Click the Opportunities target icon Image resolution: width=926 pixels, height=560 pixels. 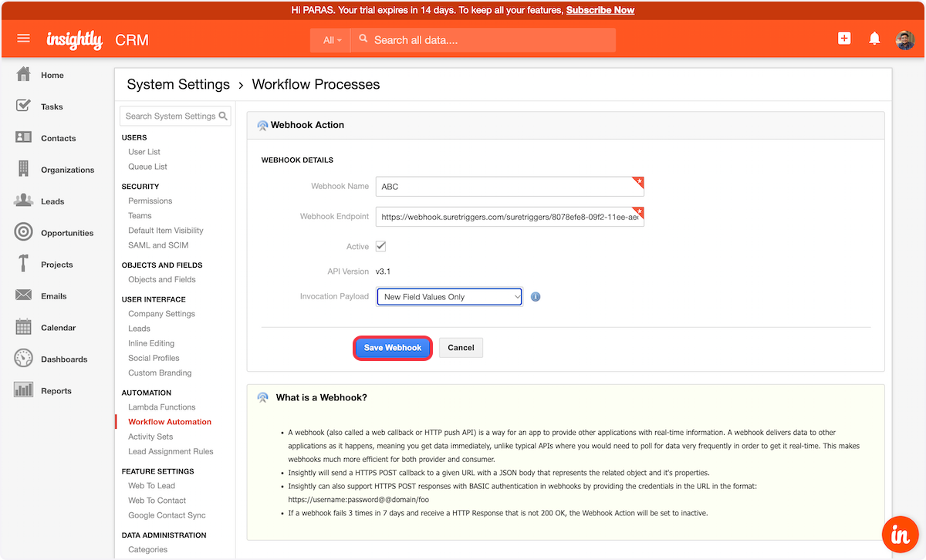(24, 232)
